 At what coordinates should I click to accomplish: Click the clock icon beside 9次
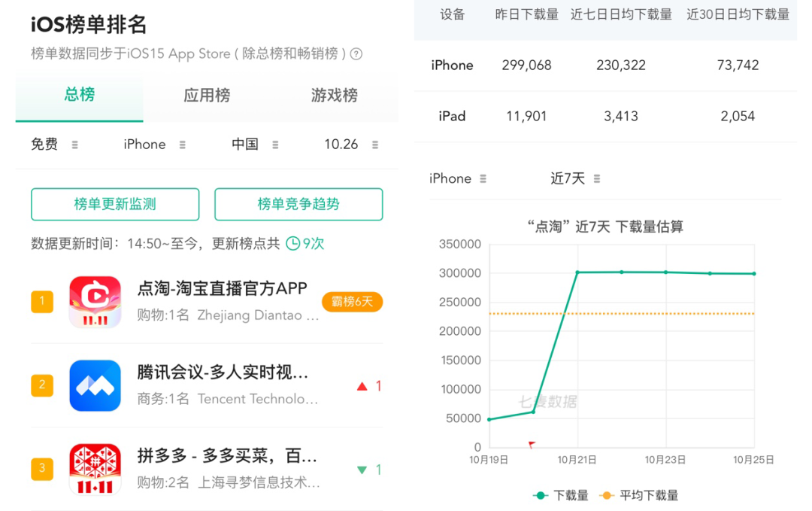tap(293, 244)
